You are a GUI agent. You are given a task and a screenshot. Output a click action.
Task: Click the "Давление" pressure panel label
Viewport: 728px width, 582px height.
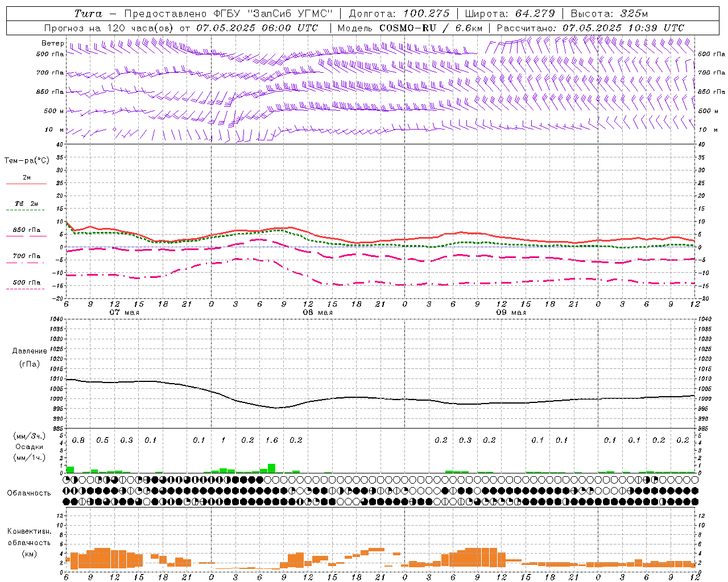tap(30, 351)
